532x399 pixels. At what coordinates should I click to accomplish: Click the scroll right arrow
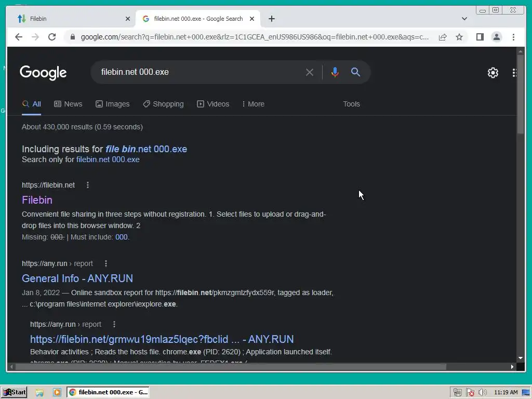click(512, 367)
